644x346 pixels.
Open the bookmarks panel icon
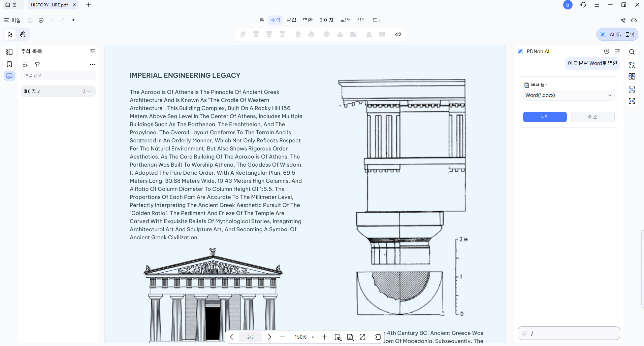click(x=9, y=64)
